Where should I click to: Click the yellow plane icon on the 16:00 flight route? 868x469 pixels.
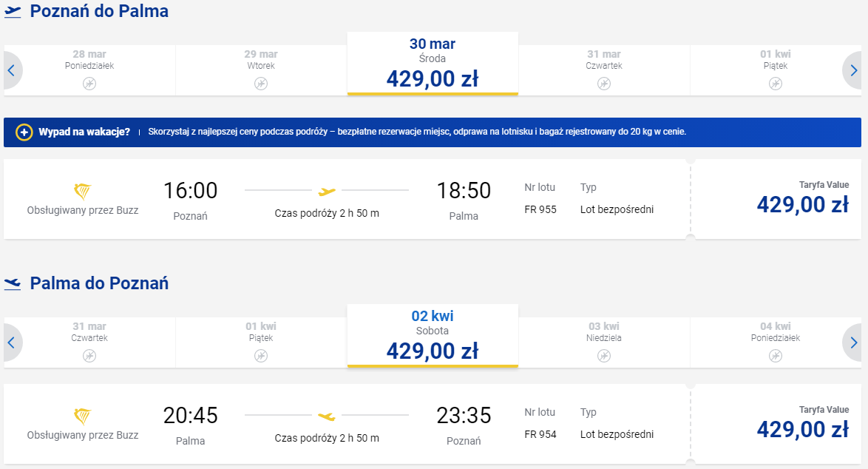point(327,192)
